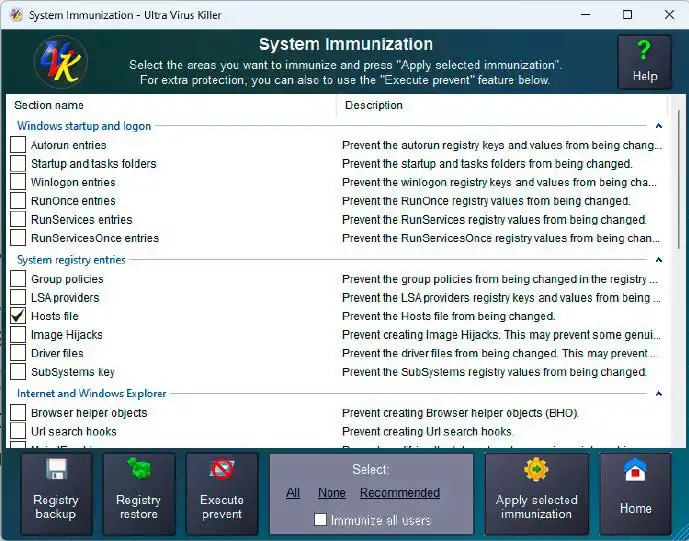Click 'Prevent the RunOnce registry values' description
Viewport: 689px width, 541px height.
486,201
